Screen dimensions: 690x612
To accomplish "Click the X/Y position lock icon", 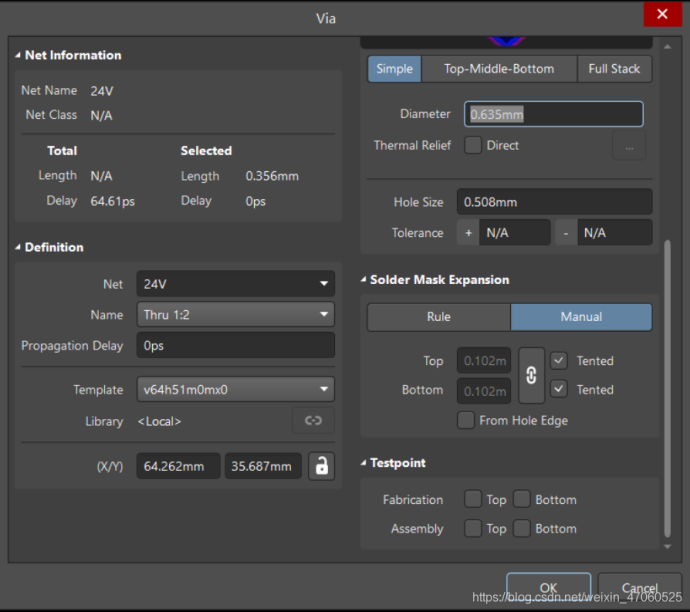I will 321,466.
